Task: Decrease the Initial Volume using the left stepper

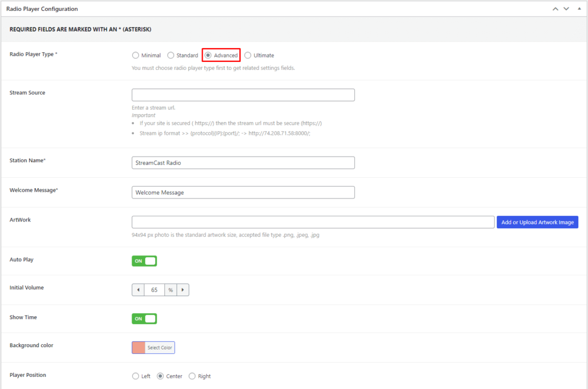Action: [138, 290]
